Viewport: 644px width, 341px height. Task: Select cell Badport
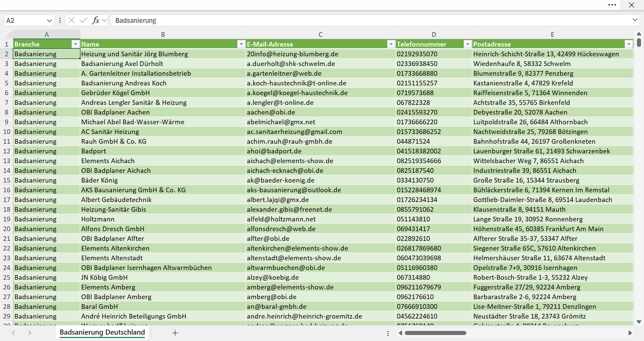pos(163,151)
